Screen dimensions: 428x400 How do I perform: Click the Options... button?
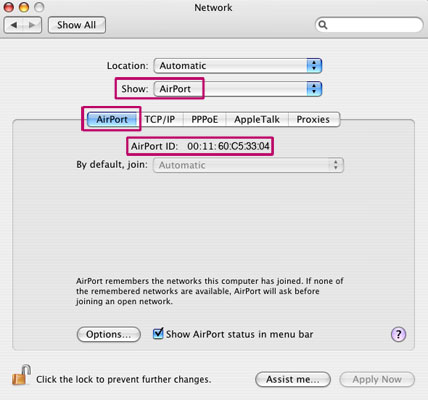point(109,334)
